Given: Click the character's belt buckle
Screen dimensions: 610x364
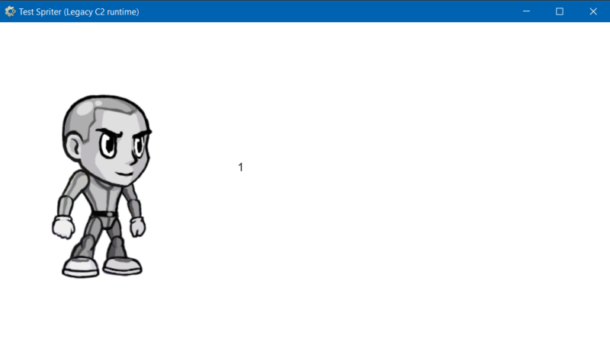Looking at the screenshot, I should [107, 214].
